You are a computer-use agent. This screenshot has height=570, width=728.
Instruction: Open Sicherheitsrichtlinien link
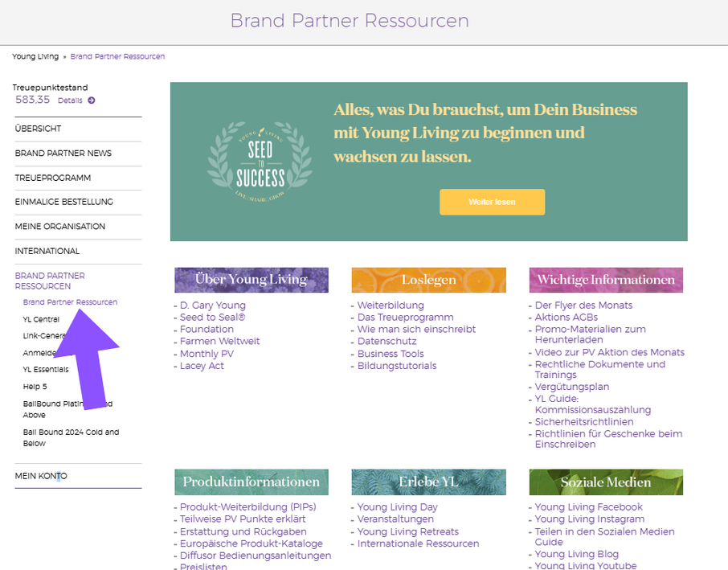(x=584, y=422)
